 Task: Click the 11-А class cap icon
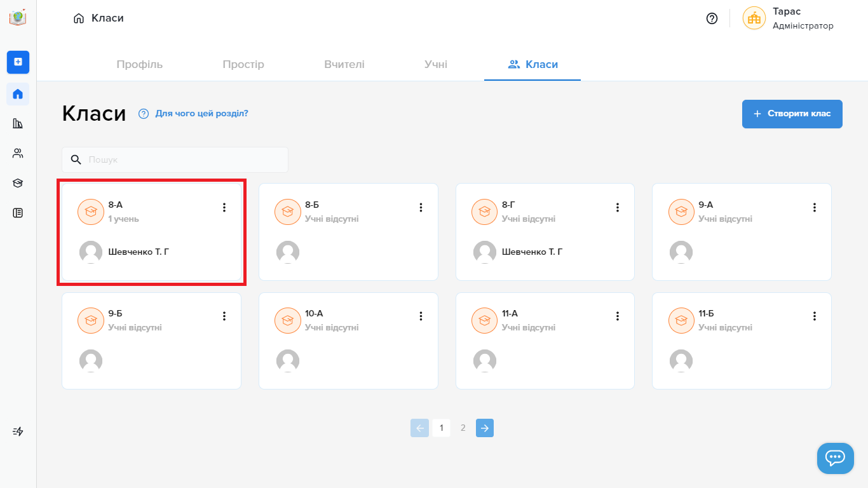[x=485, y=320]
